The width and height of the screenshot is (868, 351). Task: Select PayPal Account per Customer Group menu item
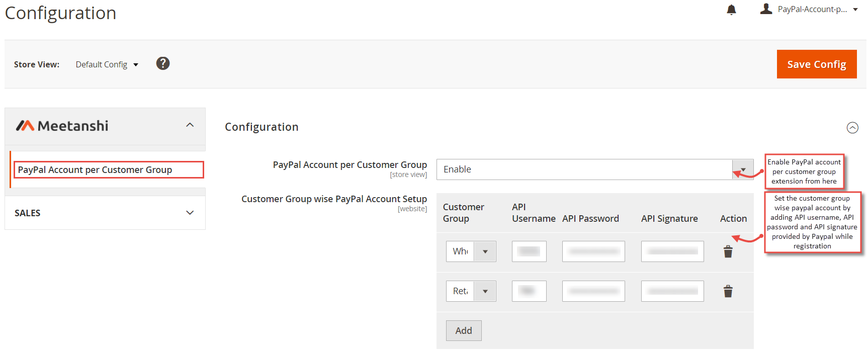109,170
